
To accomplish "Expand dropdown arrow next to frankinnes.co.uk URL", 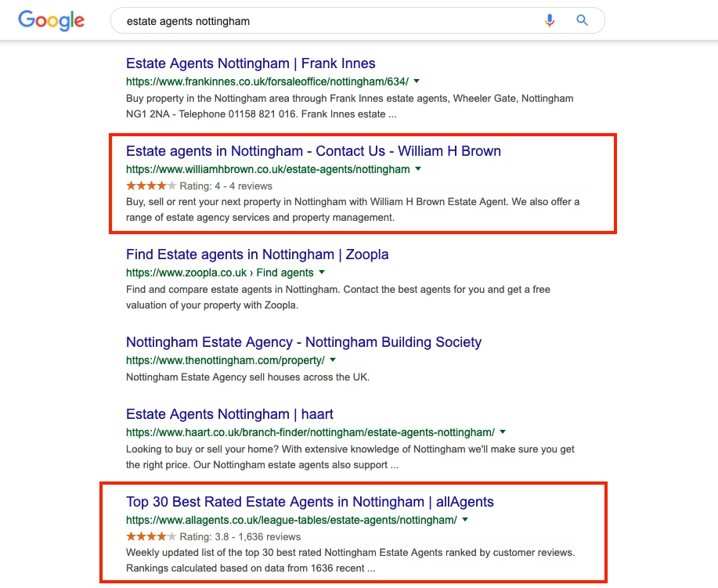I will pos(417,81).
